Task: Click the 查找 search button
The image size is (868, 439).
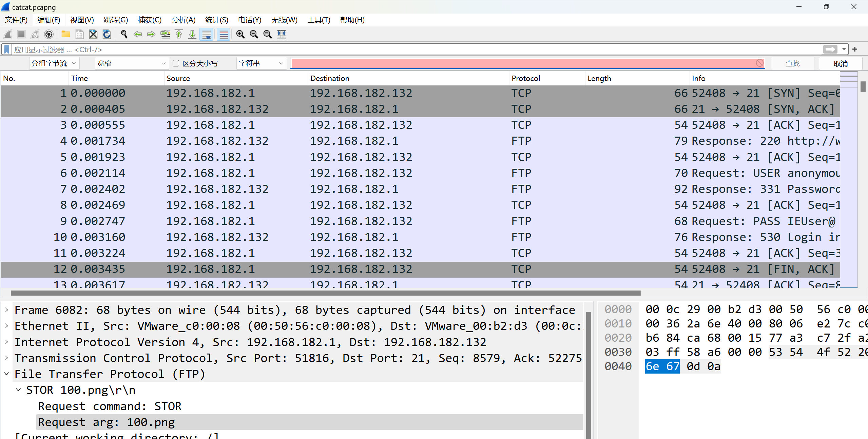Action: (x=792, y=63)
